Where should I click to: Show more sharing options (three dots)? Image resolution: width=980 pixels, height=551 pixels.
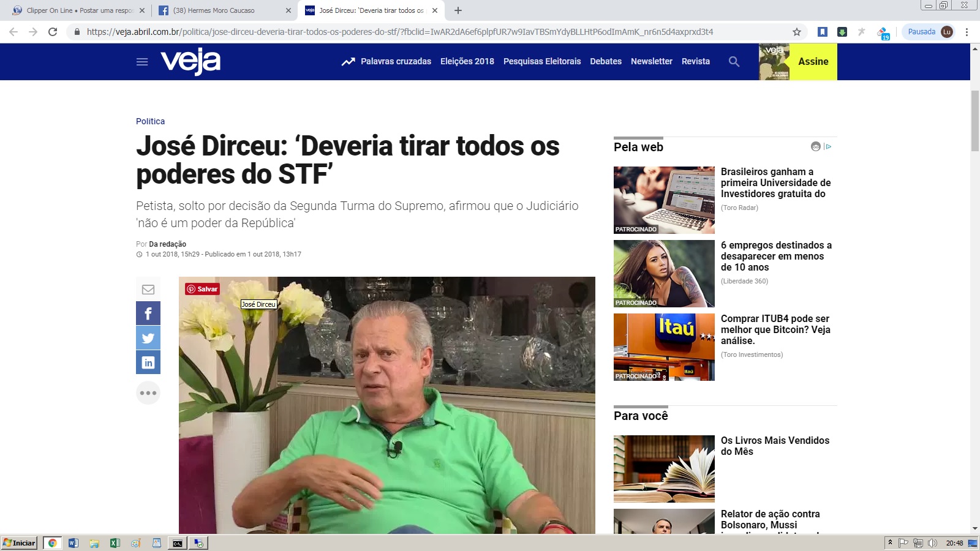[x=148, y=393]
